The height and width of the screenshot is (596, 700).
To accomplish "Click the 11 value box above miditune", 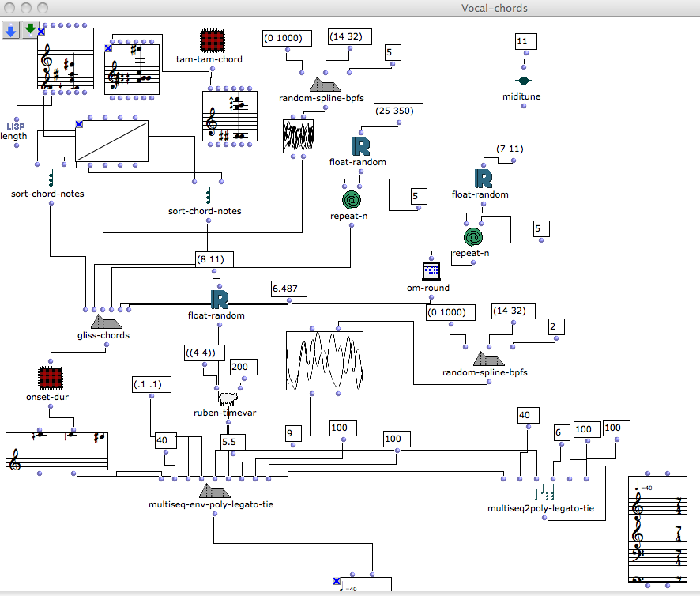I will pyautogui.click(x=526, y=41).
